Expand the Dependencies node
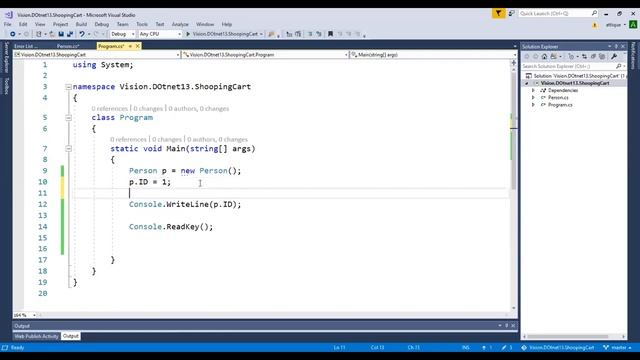The width and height of the screenshot is (640, 360). click(533, 90)
